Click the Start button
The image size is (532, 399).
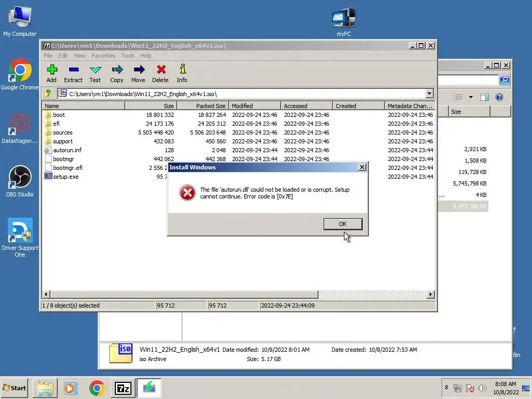click(14, 388)
